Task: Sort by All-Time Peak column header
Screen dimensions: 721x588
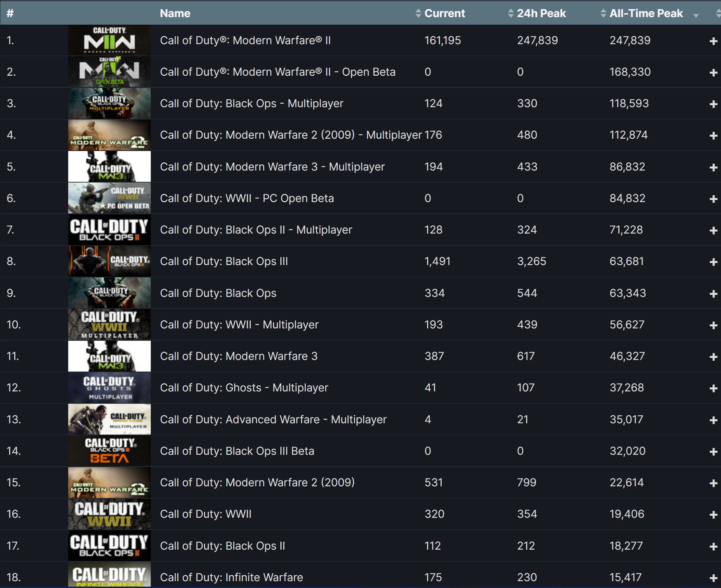Action: pos(646,13)
